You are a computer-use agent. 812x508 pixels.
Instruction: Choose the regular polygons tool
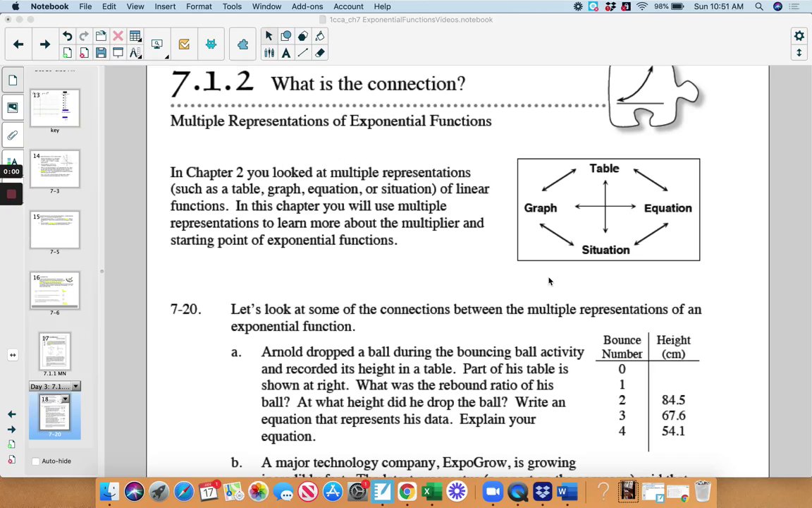(x=303, y=36)
